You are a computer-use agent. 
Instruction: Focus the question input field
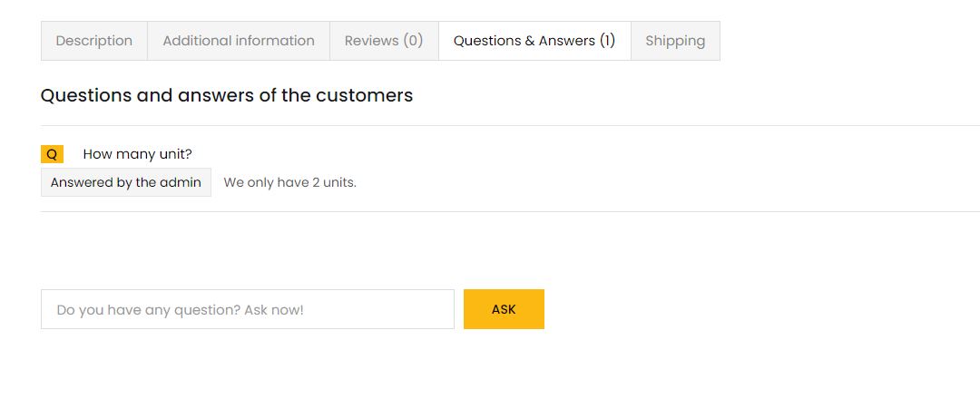247,309
